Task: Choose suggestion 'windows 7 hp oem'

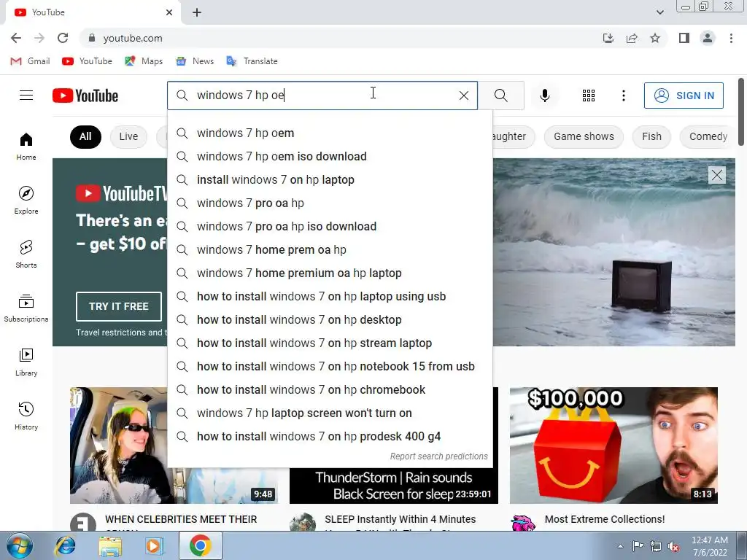Action: click(330, 133)
